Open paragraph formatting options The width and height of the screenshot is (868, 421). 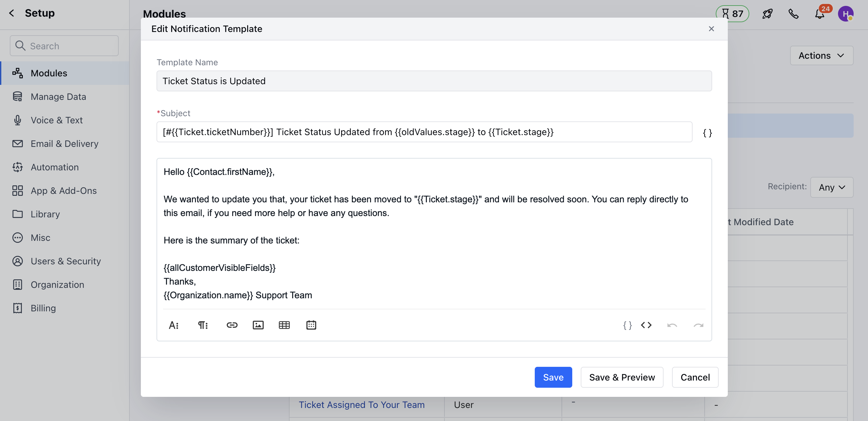tap(202, 325)
